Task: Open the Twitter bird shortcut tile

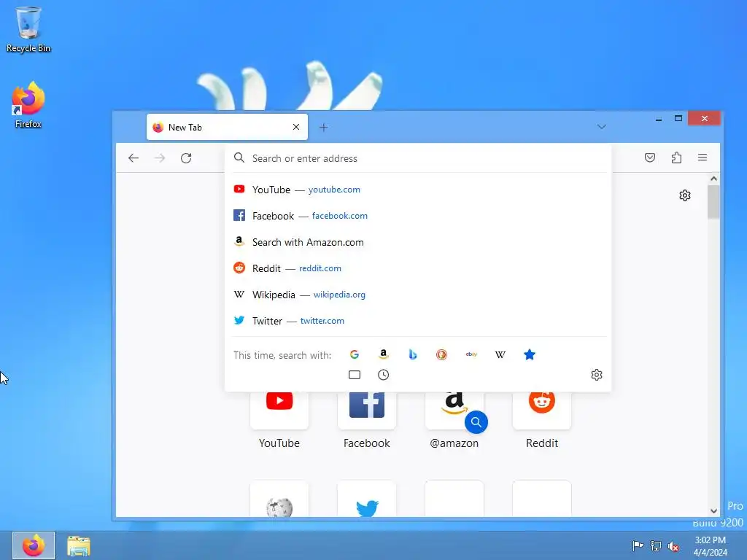Action: pyautogui.click(x=367, y=499)
